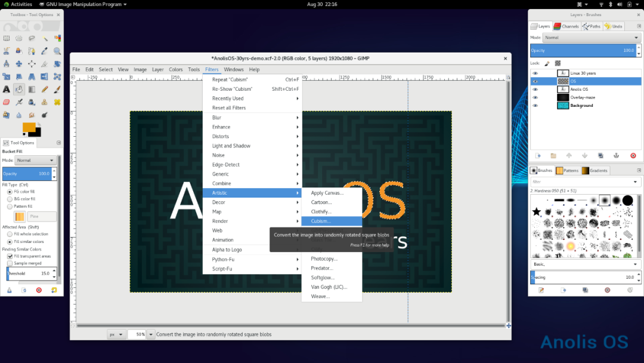Click the orange foreground color swatch
Viewport: 644px width, 363px height.
[x=29, y=127]
